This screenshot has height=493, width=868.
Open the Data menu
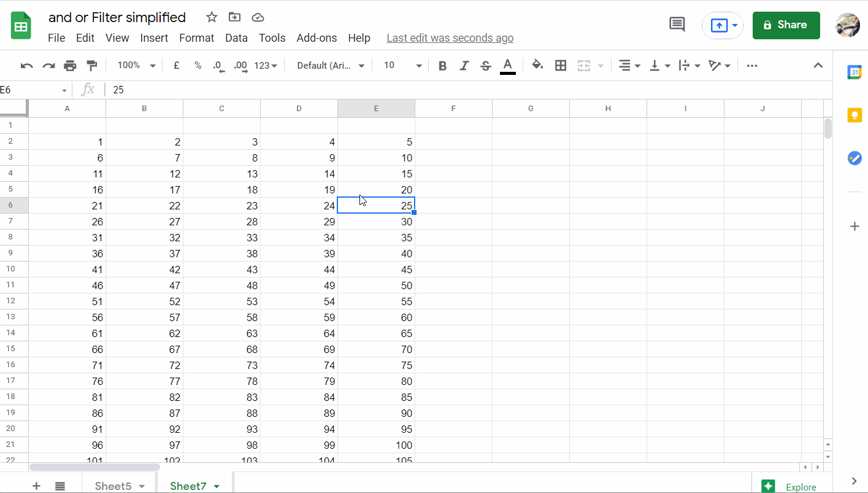click(236, 37)
